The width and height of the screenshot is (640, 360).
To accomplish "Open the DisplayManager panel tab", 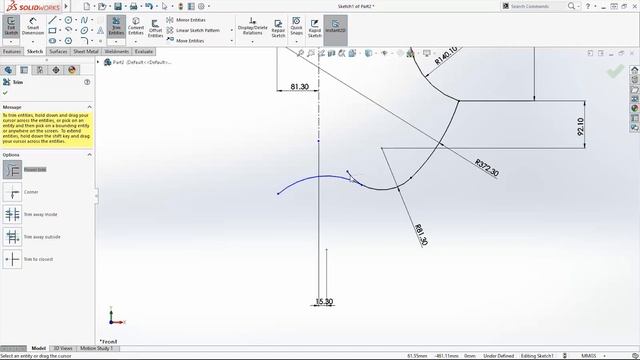I will coord(72,70).
